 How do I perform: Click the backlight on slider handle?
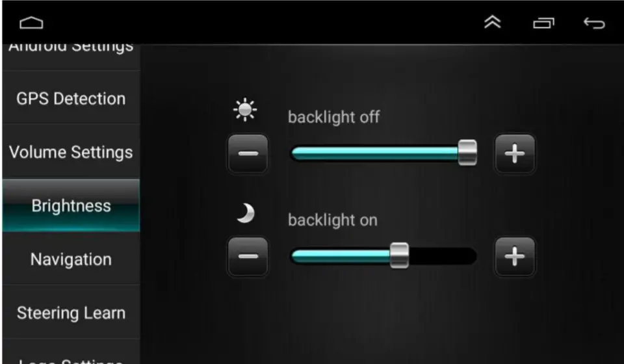399,255
